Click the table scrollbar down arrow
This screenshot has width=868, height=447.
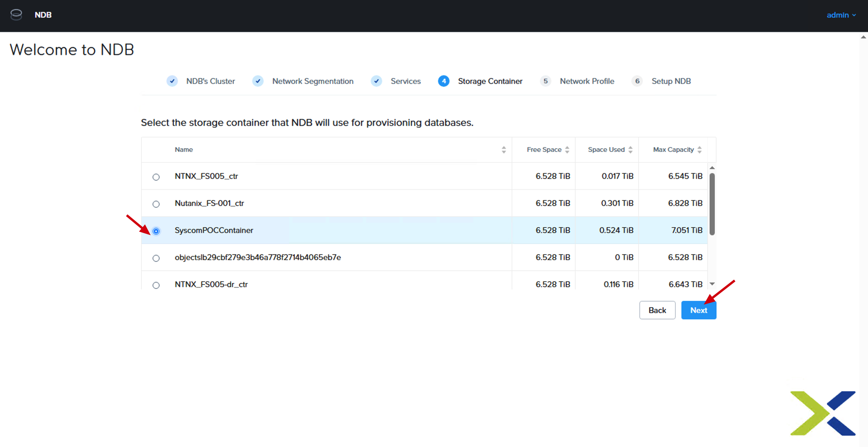pyautogui.click(x=712, y=284)
